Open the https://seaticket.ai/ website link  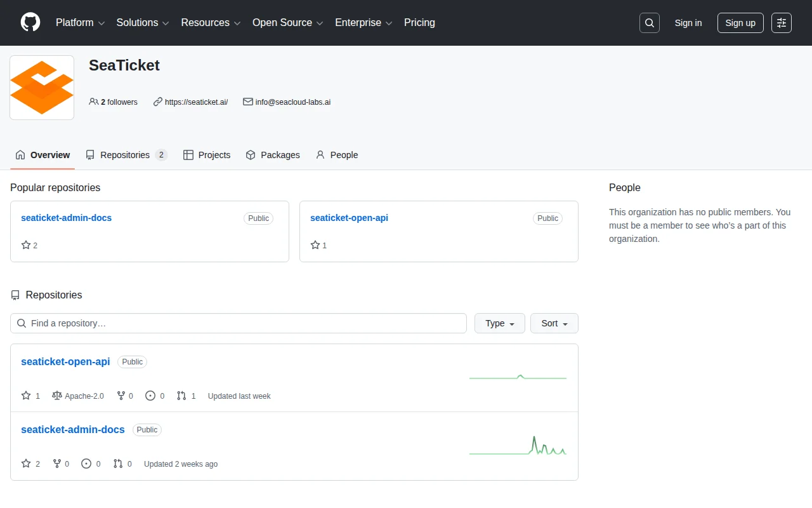(x=196, y=102)
